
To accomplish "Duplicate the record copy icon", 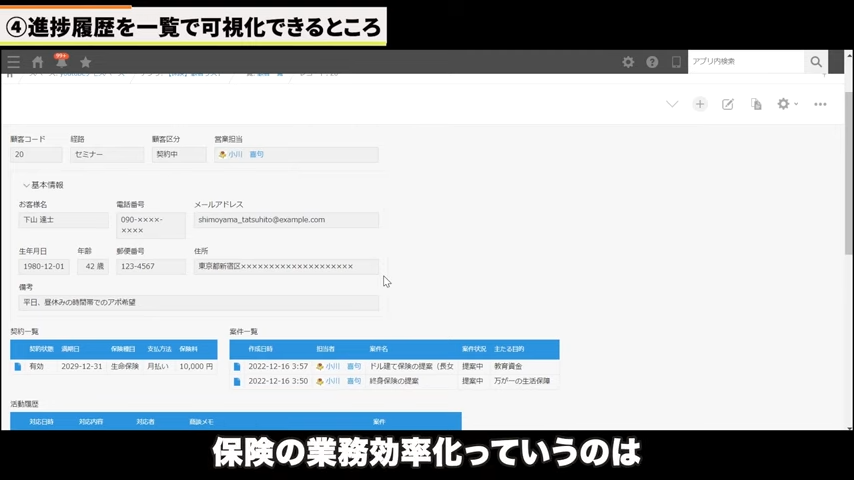I will pyautogui.click(x=756, y=104).
